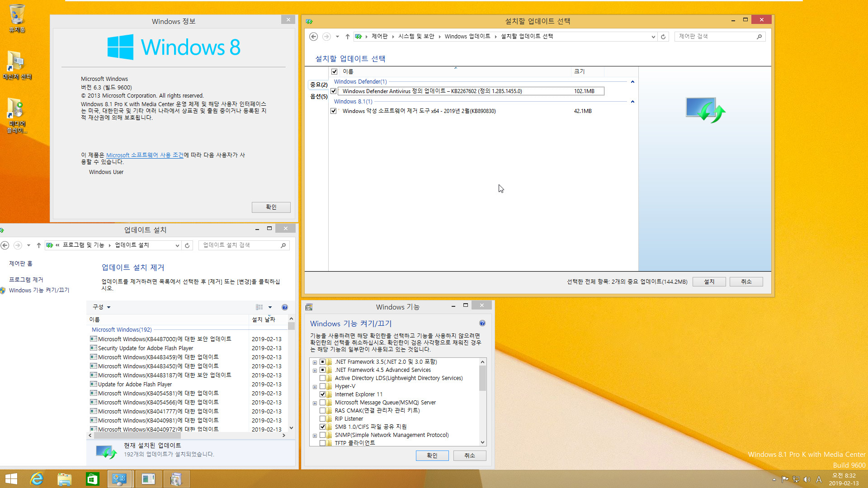Click 시스템 및 보안 breadcrumb
Viewport: 868px width, 488px height.
(416, 37)
